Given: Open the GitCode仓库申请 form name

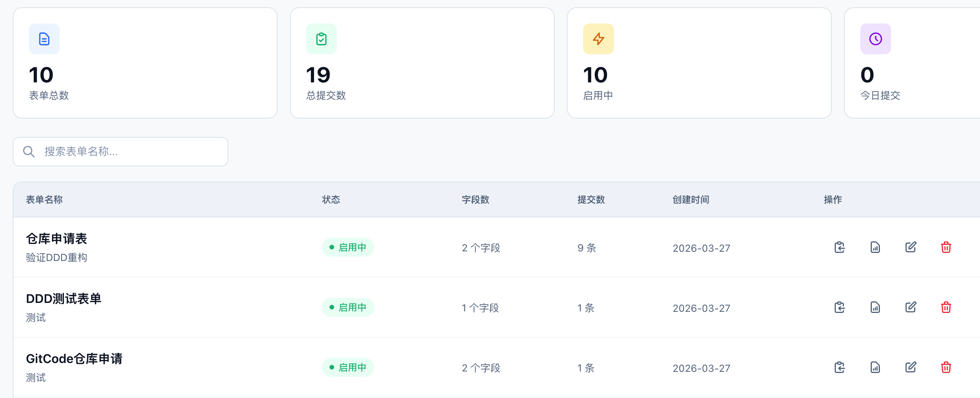Looking at the screenshot, I should tap(74, 359).
